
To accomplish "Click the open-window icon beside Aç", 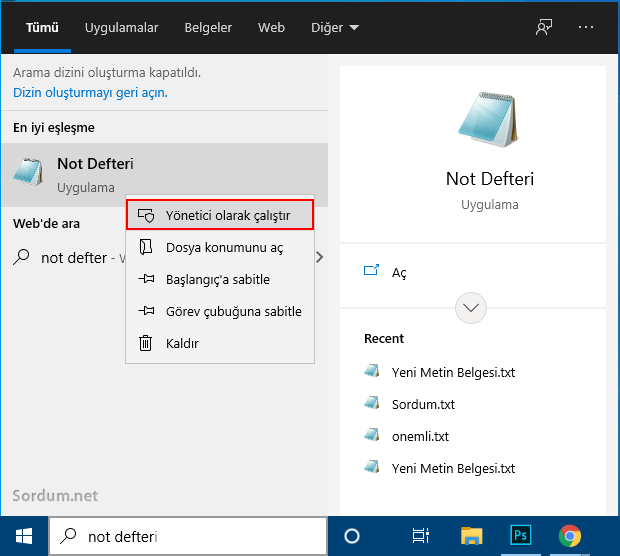I will pos(371,270).
